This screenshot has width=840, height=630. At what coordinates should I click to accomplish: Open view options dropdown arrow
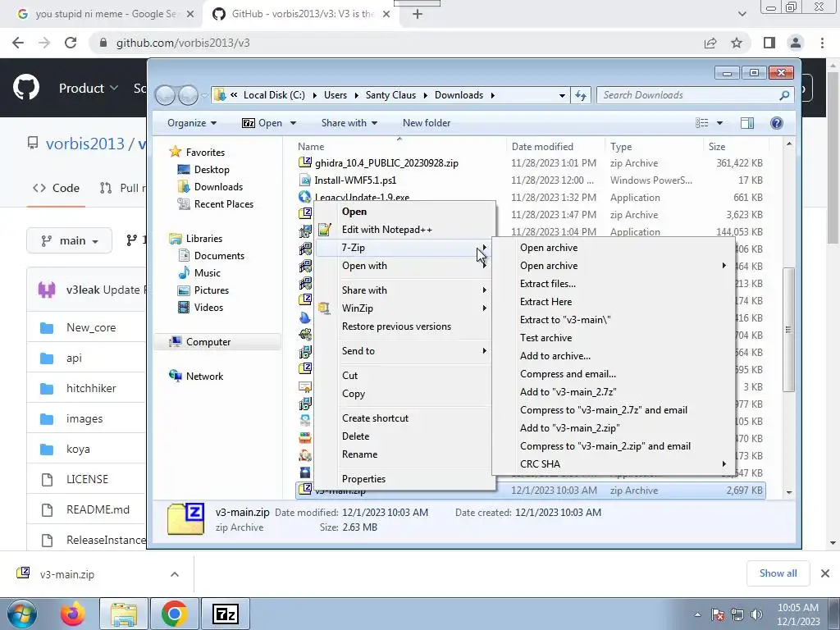coord(719,123)
